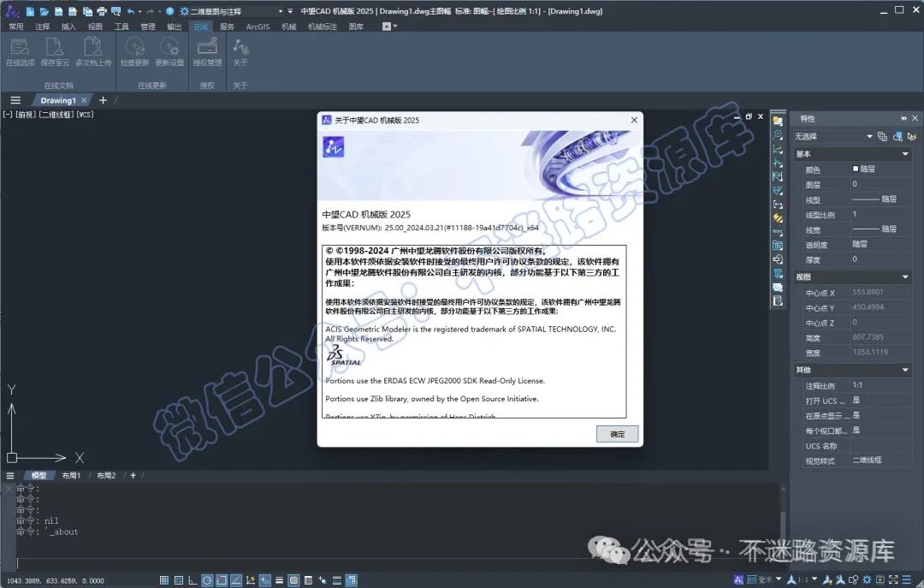Open 更新设置 update settings
The height and width of the screenshot is (588, 924).
click(x=169, y=52)
